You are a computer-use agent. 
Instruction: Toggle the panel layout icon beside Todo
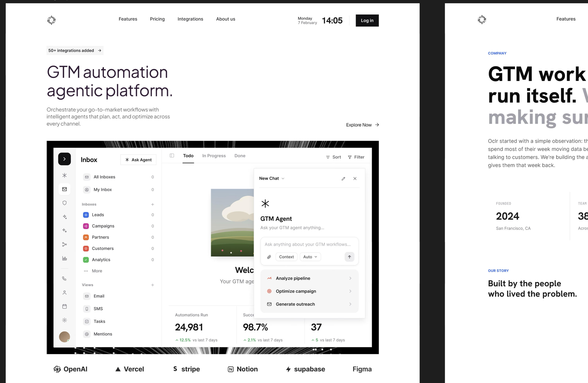(172, 156)
